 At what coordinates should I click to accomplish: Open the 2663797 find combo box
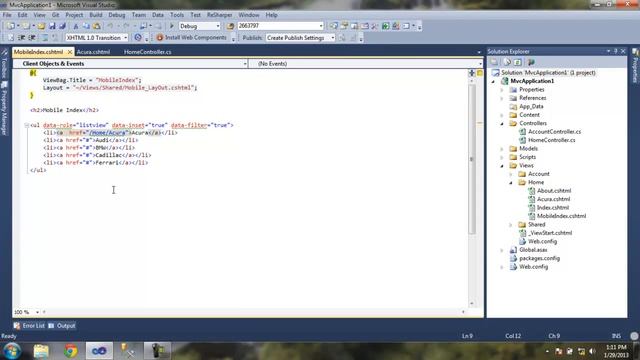(x=281, y=26)
